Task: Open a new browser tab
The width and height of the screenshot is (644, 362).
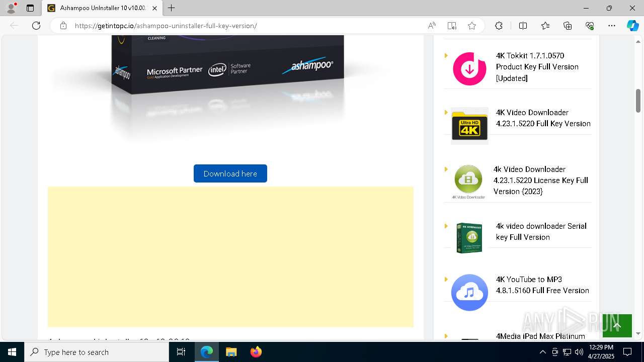Action: (x=172, y=8)
